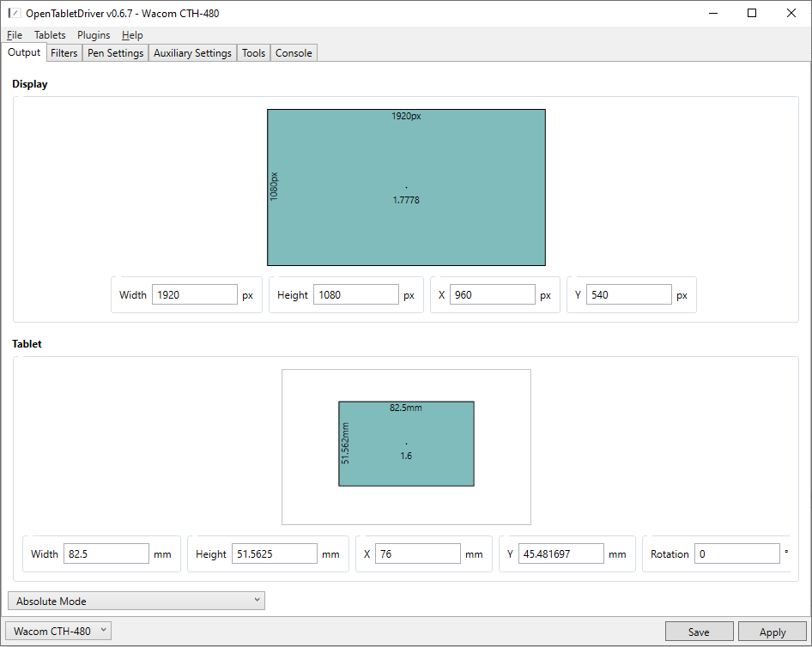This screenshot has height=647, width=812.
Task: Click the 1.7778 aspect ratio text
Action: [x=406, y=200]
